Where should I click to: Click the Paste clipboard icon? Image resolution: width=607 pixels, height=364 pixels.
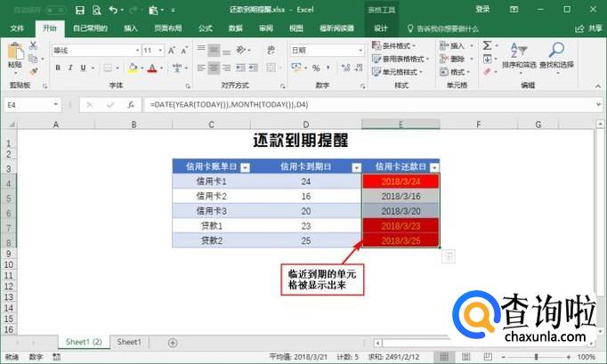click(15, 52)
